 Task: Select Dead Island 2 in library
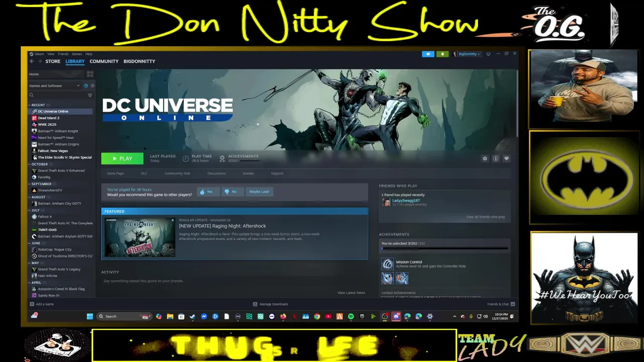(48, 118)
